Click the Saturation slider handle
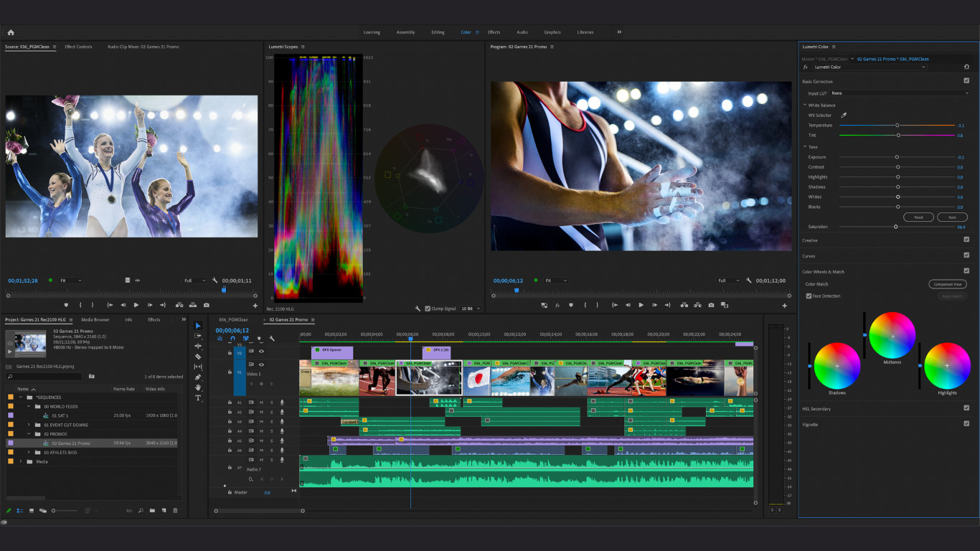 coord(895,227)
